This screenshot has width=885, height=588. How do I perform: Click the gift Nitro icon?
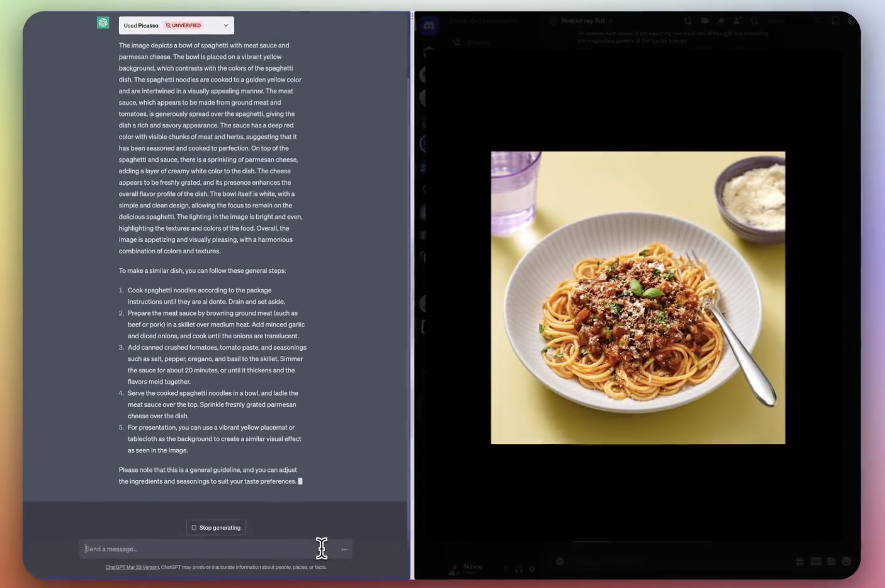pos(800,561)
